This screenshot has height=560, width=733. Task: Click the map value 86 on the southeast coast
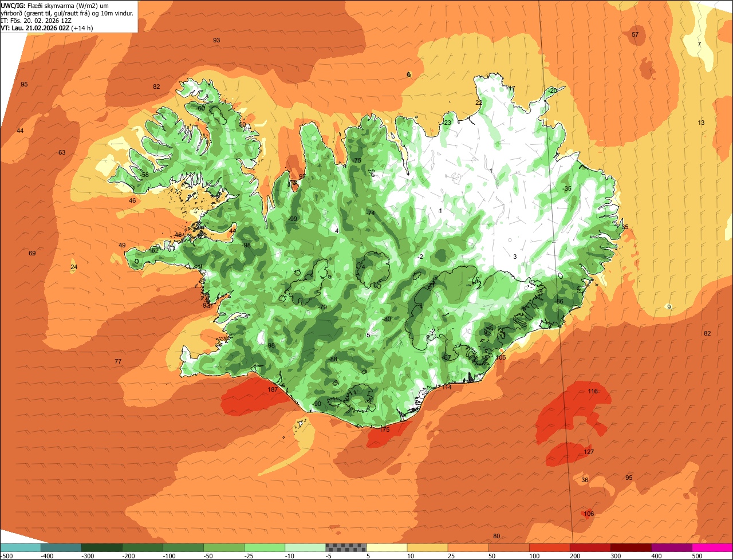[560, 302]
